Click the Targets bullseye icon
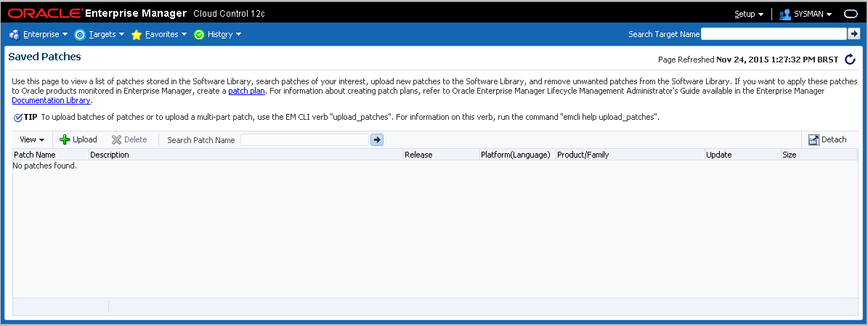 point(80,34)
